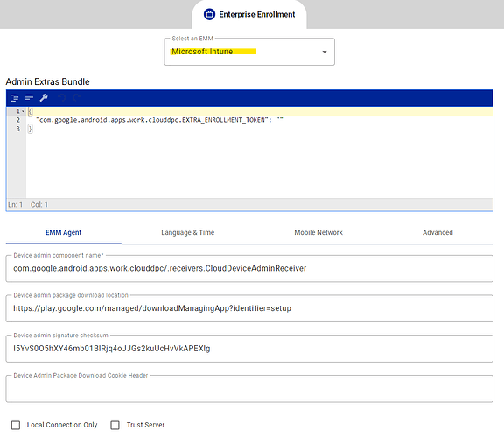Click the compact JSON icon in editor toolbar
Viewport: 504px width, 438px height.
29,97
